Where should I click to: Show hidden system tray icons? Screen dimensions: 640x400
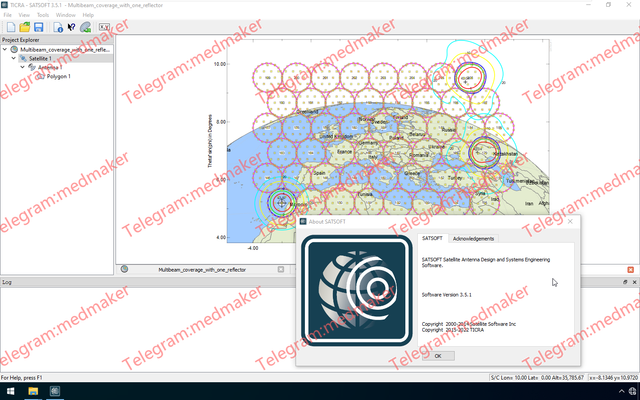click(621, 391)
